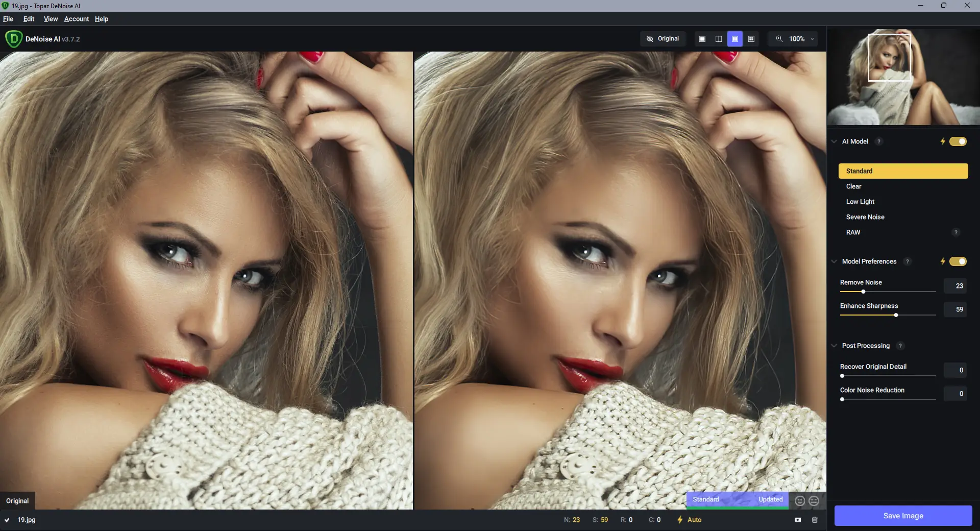This screenshot has width=980, height=531.
Task: Click the 19.jpg file name in the bottom bar
Action: (27, 520)
